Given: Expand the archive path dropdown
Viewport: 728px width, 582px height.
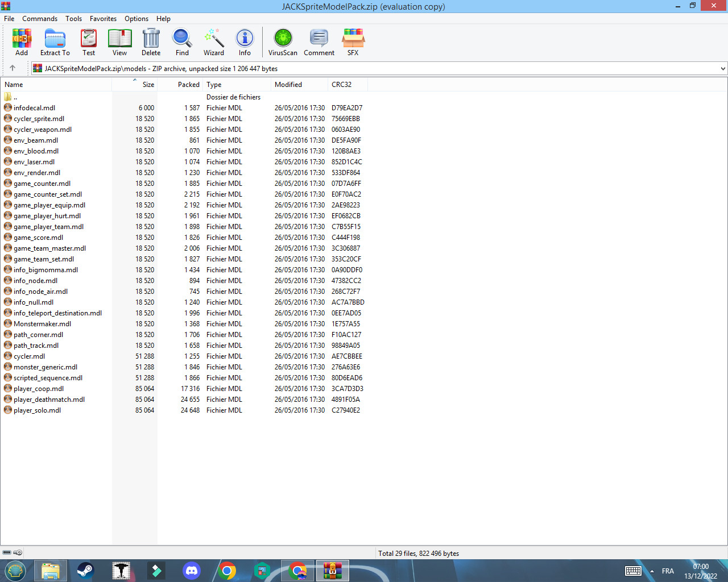Looking at the screenshot, I should pos(723,69).
